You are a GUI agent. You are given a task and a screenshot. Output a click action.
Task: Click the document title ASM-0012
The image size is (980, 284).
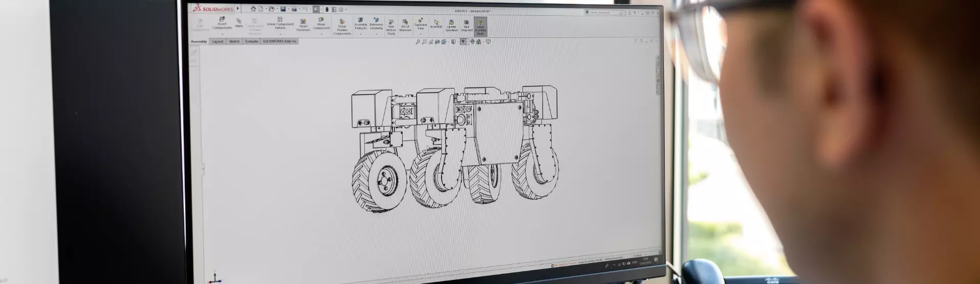tap(473, 11)
